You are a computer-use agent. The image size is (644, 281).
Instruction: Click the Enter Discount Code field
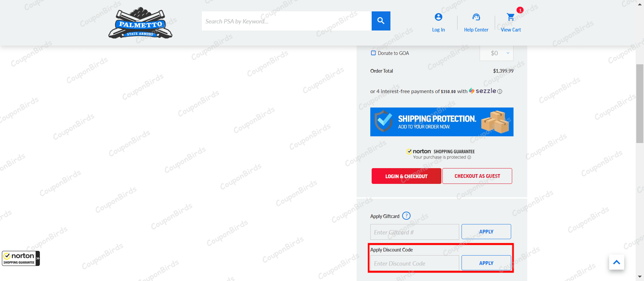[414, 263]
